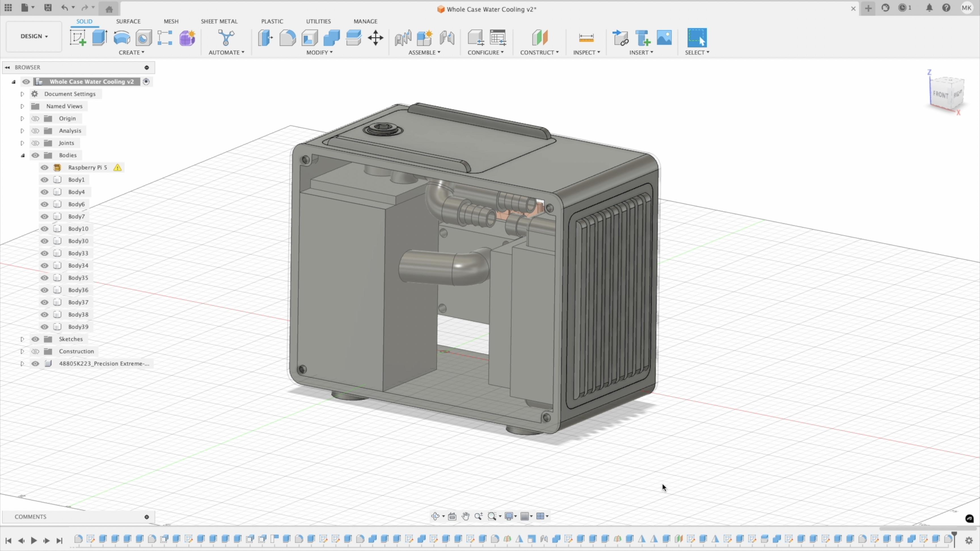This screenshot has width=980, height=551.
Task: Switch to the Surface tab
Action: [x=128, y=21]
